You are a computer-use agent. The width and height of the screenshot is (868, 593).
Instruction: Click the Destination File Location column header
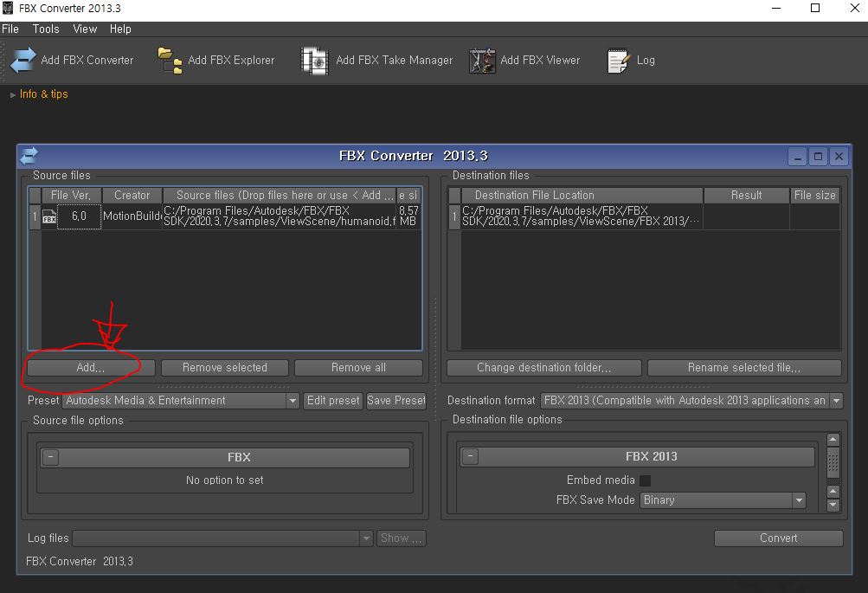(582, 196)
